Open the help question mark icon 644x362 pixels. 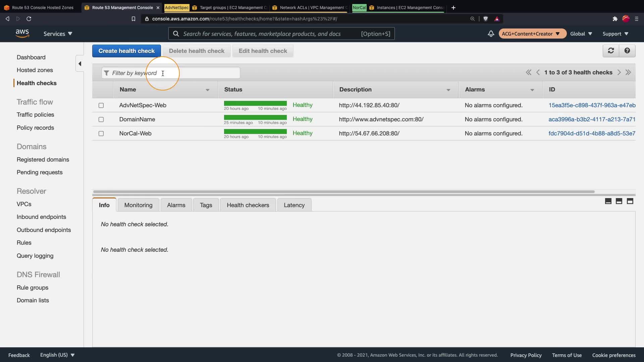click(627, 51)
